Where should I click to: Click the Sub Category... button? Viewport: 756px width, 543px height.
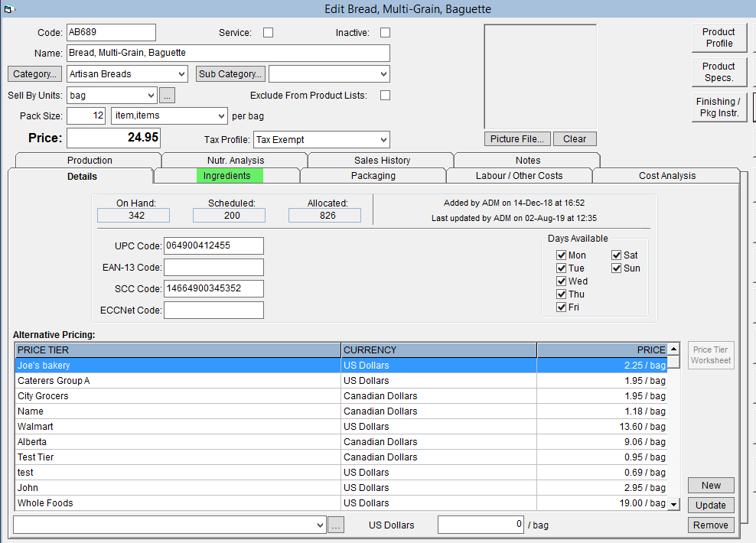(230, 73)
